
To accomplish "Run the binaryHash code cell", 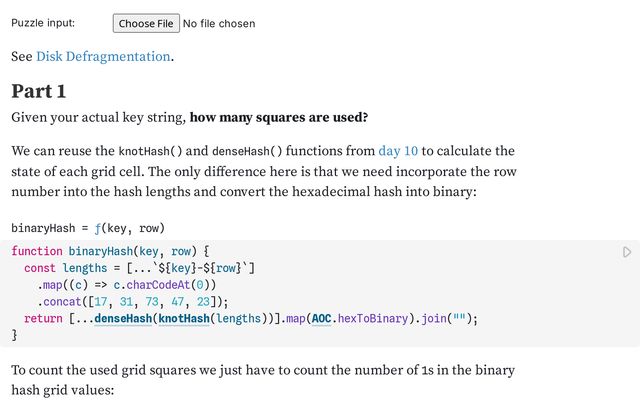I will point(626,252).
